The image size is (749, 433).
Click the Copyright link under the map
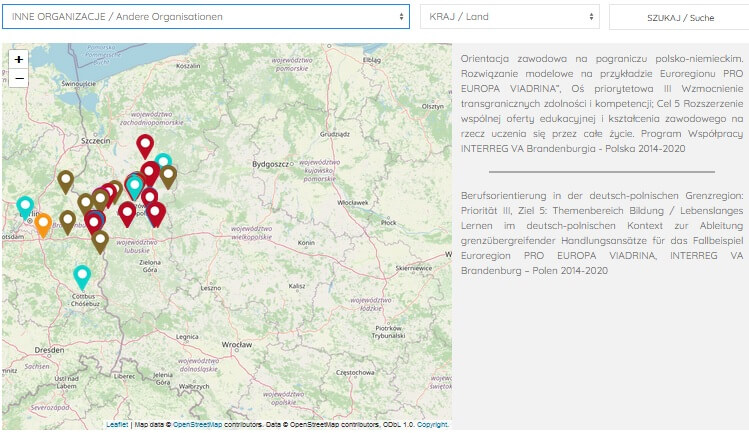point(432,425)
